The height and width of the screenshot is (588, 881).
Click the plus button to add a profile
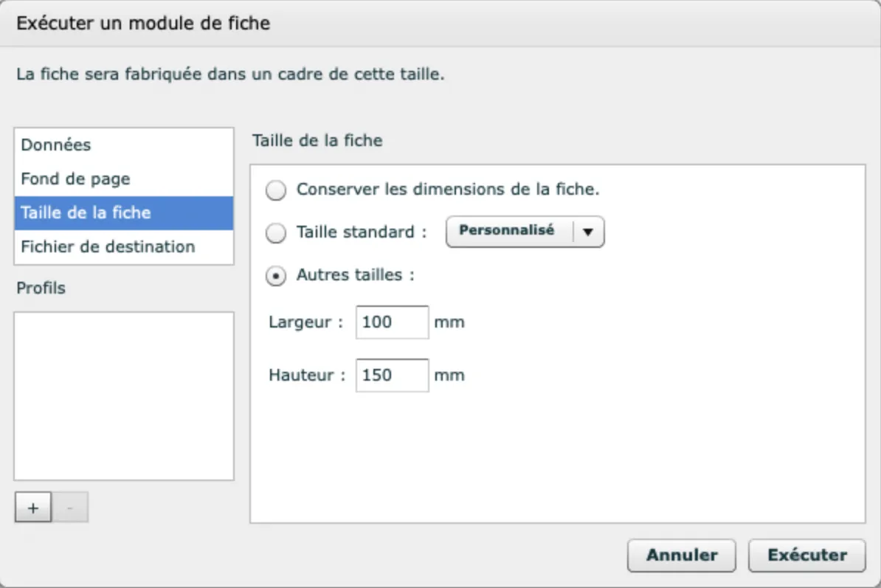(32, 508)
